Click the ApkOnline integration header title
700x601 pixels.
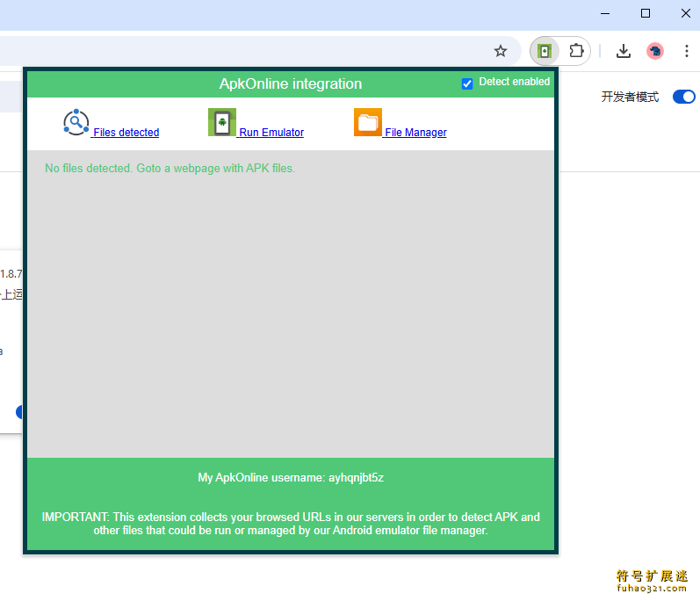coord(291,84)
